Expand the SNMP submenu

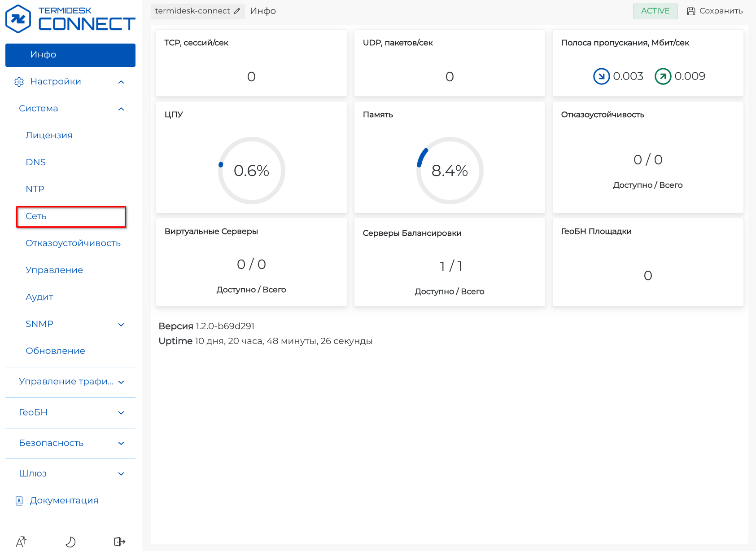click(121, 324)
